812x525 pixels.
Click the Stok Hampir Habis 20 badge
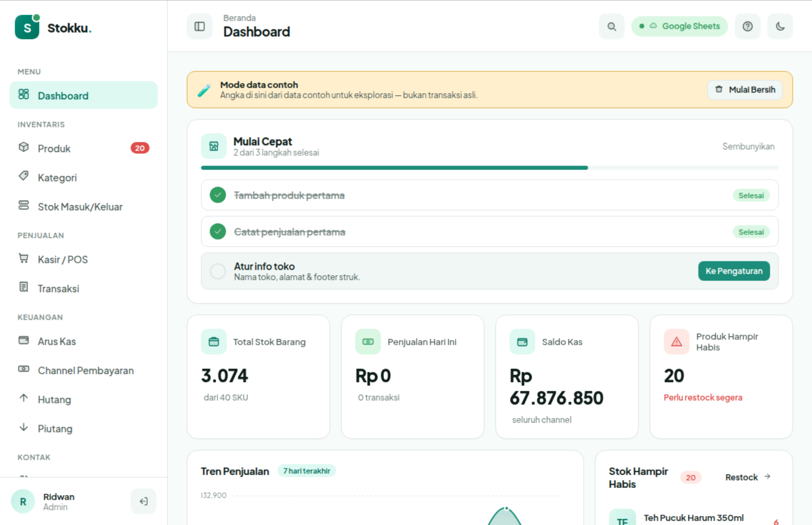tap(691, 478)
